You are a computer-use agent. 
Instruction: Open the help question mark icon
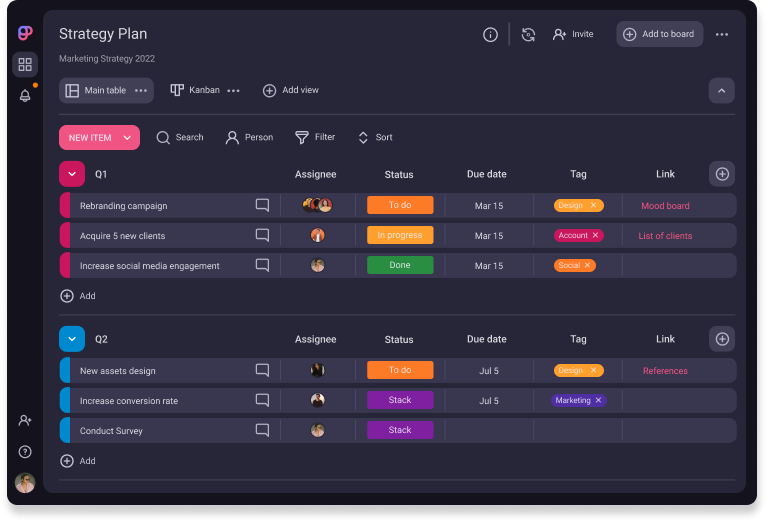25,452
